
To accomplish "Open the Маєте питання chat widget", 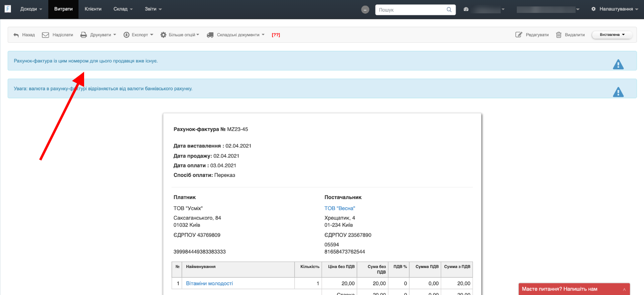I will pos(574,289).
